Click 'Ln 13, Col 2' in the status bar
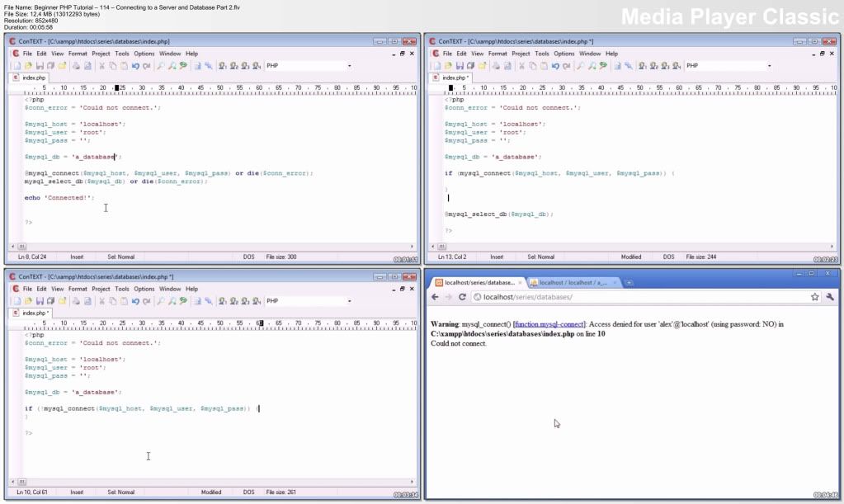Screen dimensions: 844x504 click(x=451, y=257)
